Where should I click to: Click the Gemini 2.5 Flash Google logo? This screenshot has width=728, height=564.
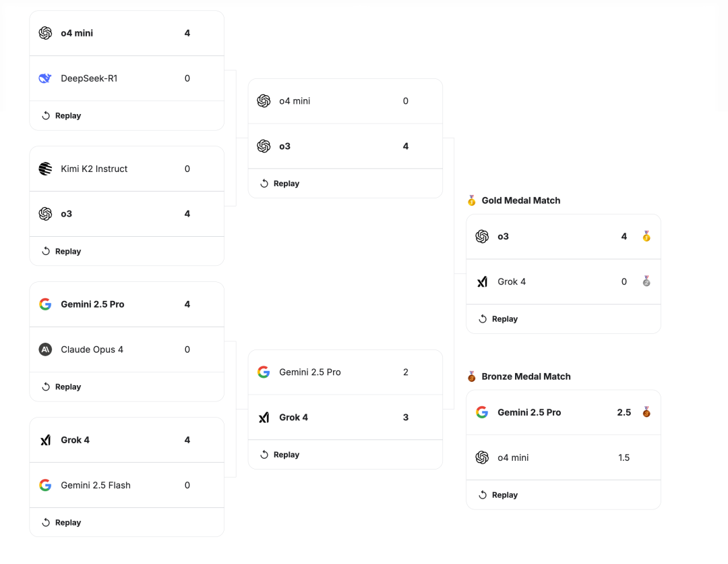45,485
